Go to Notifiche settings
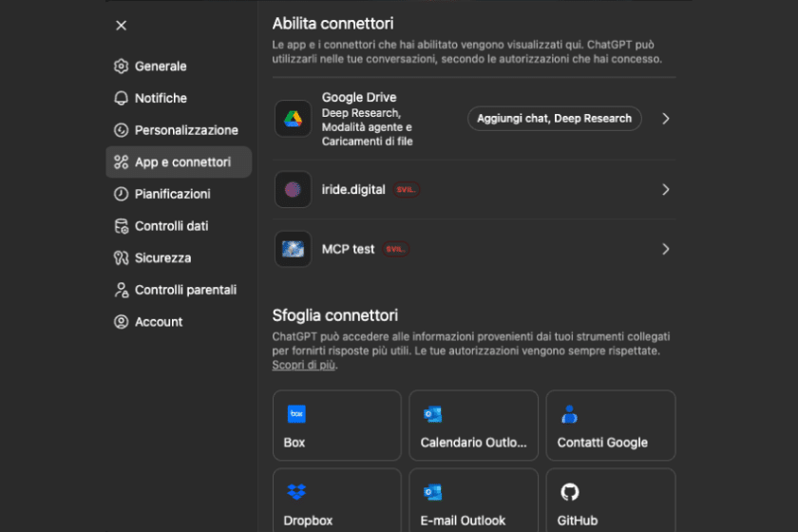Viewport: 798px width, 532px height. [160, 98]
